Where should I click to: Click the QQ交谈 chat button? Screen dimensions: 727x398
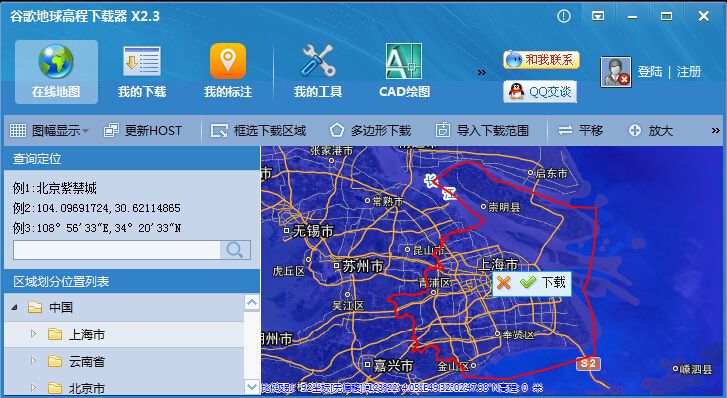point(540,91)
